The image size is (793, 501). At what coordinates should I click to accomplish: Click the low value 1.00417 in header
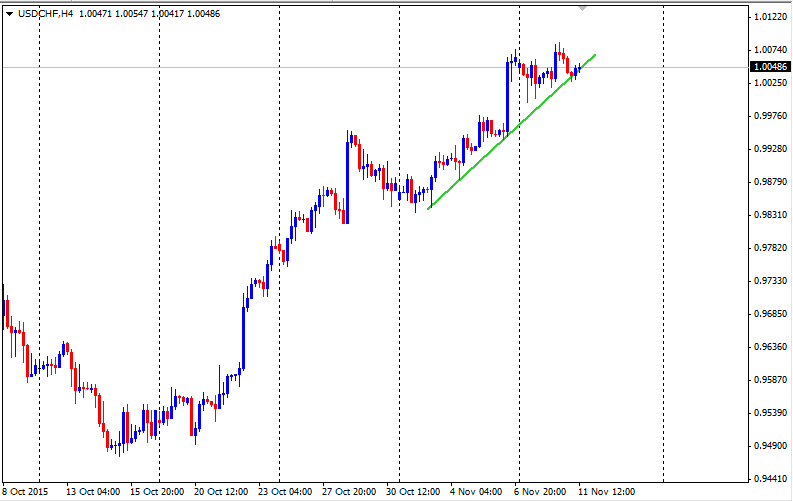[x=168, y=14]
